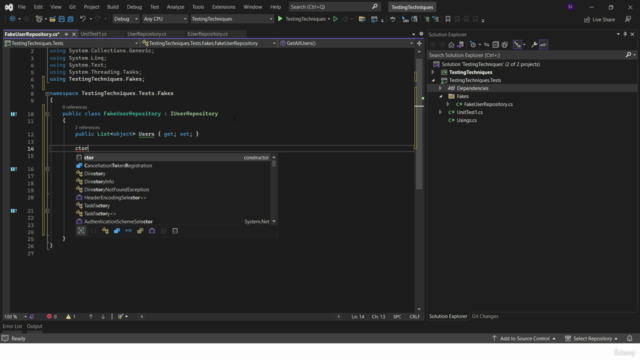The image size is (640, 360).
Task: Open the FakeUserRepository type navigation dropdown
Action: click(209, 43)
